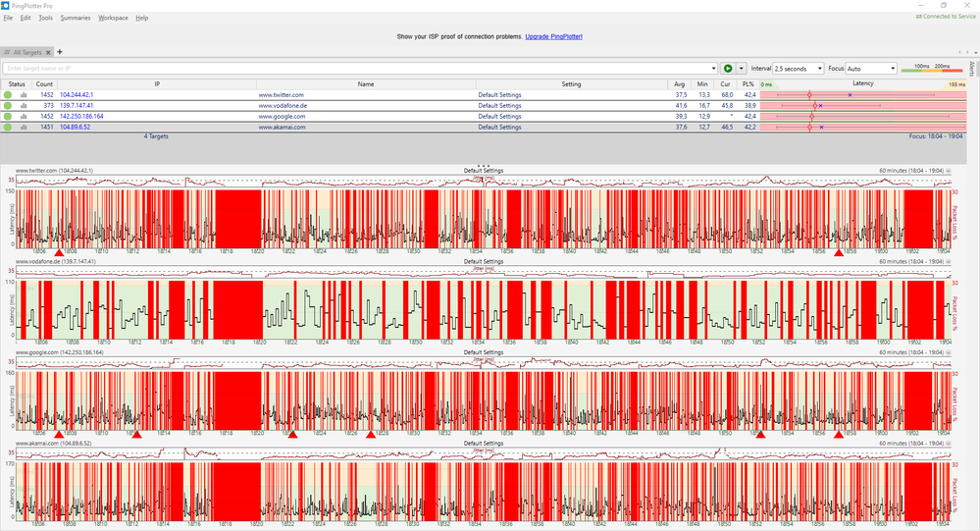The height and width of the screenshot is (531, 980).
Task: Open the Workspace menu
Action: coord(113,18)
